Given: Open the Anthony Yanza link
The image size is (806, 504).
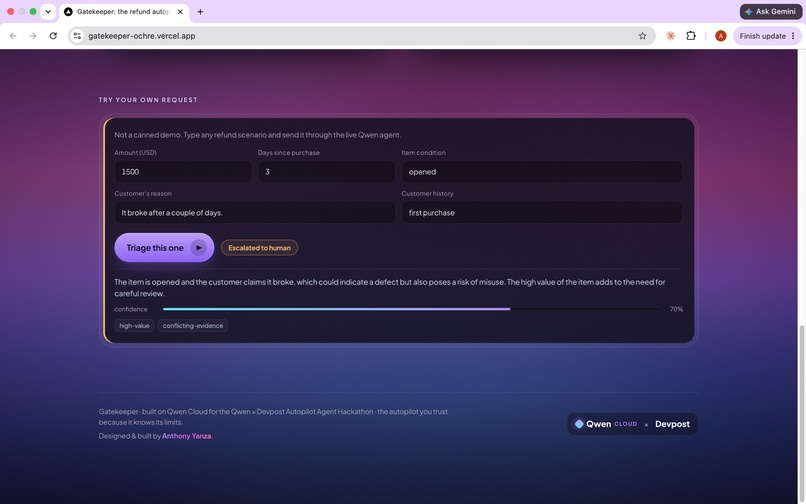Looking at the screenshot, I should 187,436.
